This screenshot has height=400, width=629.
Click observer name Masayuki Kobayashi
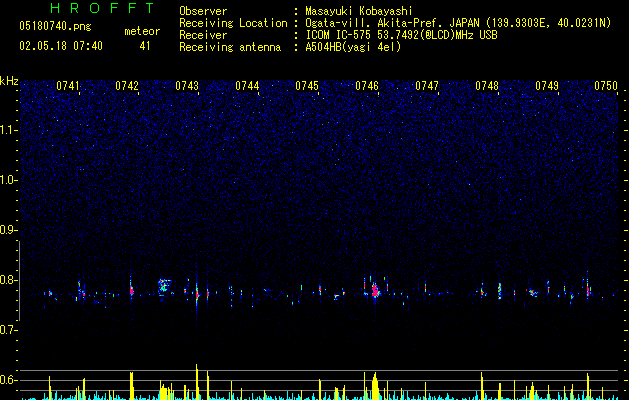[x=359, y=11]
